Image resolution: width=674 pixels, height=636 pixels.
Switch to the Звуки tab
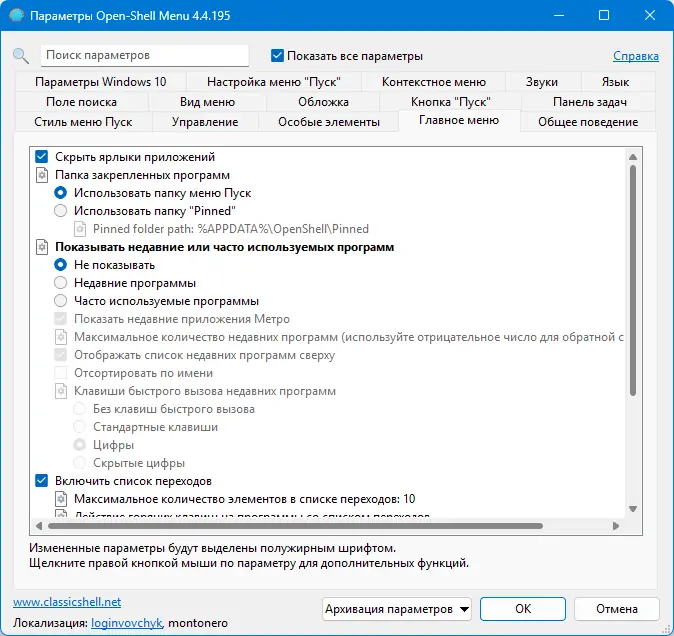click(542, 82)
